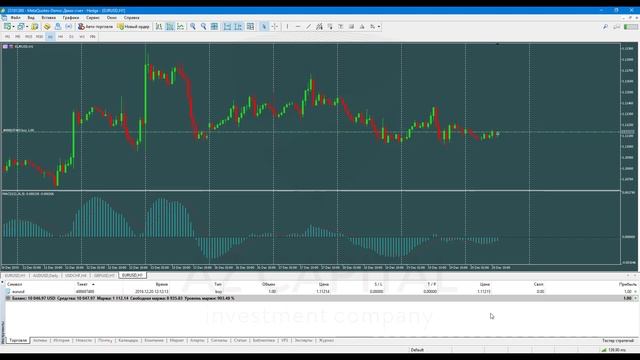
Task: Select the shapes drawing tool
Action: click(x=362, y=27)
